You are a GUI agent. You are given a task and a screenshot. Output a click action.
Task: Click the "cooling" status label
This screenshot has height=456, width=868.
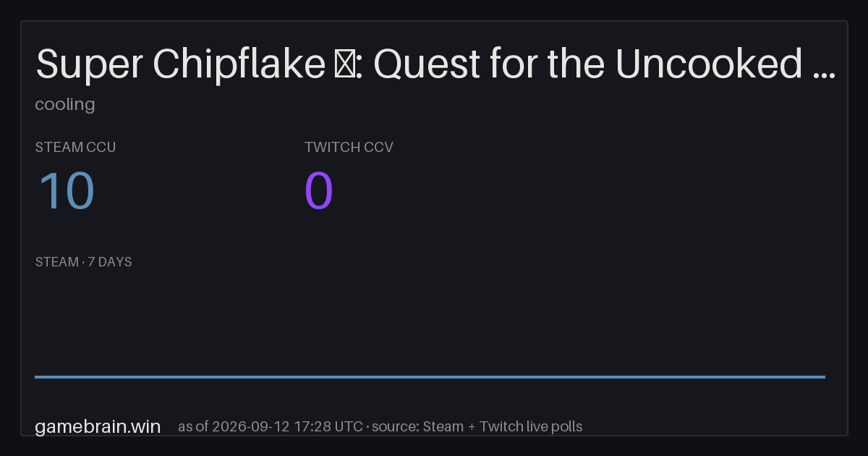click(65, 104)
